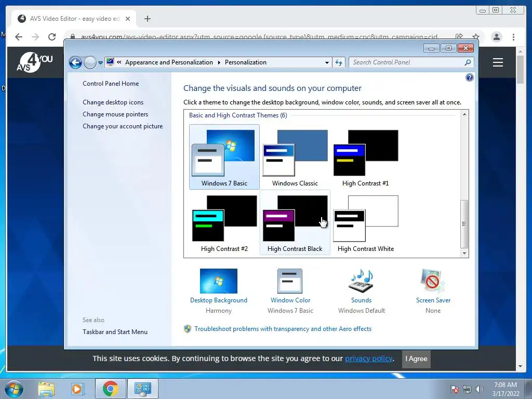Click the search magnifier icon in Control Panel
The width and height of the screenshot is (532, 399).
[468, 62]
